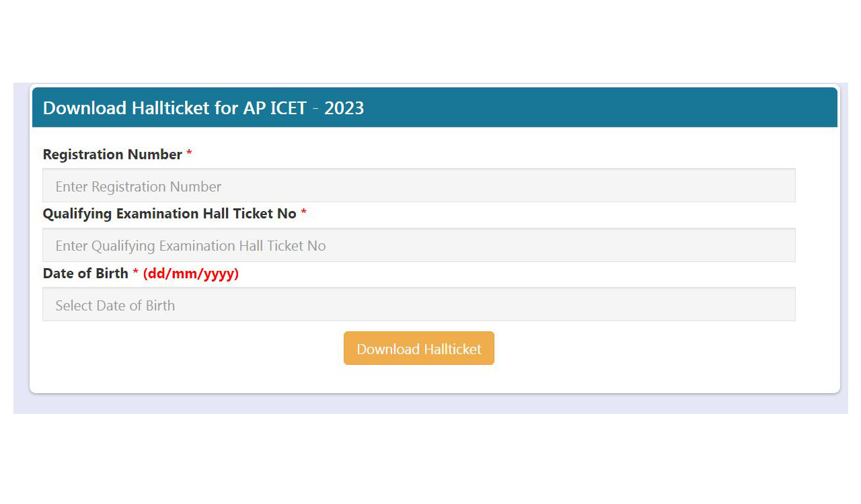861x504 pixels.
Task: Click the Qualifying Examination Hall Ticket No label
Action: pos(169,213)
